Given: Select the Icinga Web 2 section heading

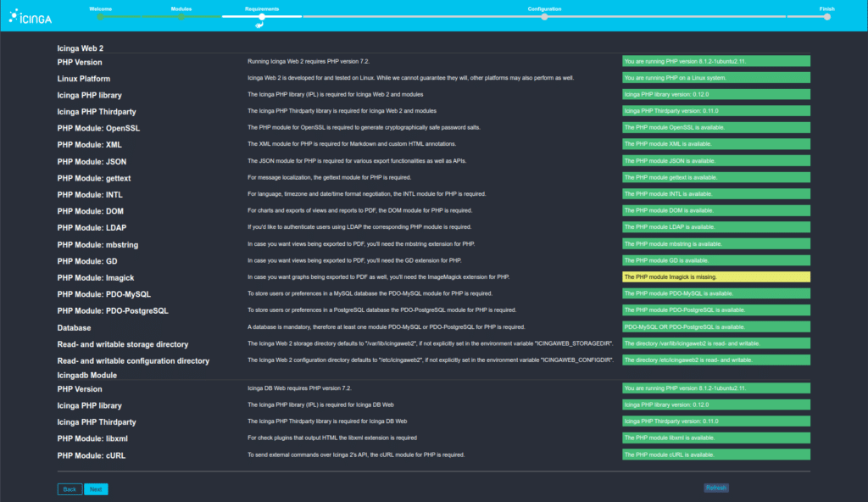Looking at the screenshot, I should click(81, 48).
